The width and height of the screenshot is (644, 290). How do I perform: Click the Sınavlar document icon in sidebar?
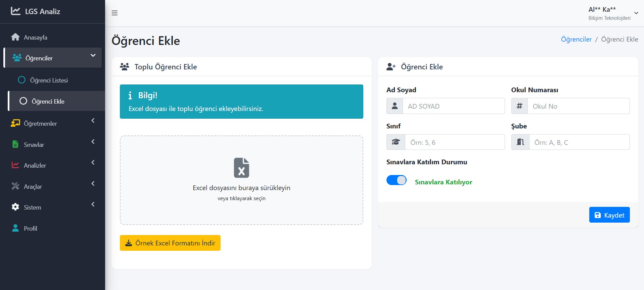(x=15, y=144)
